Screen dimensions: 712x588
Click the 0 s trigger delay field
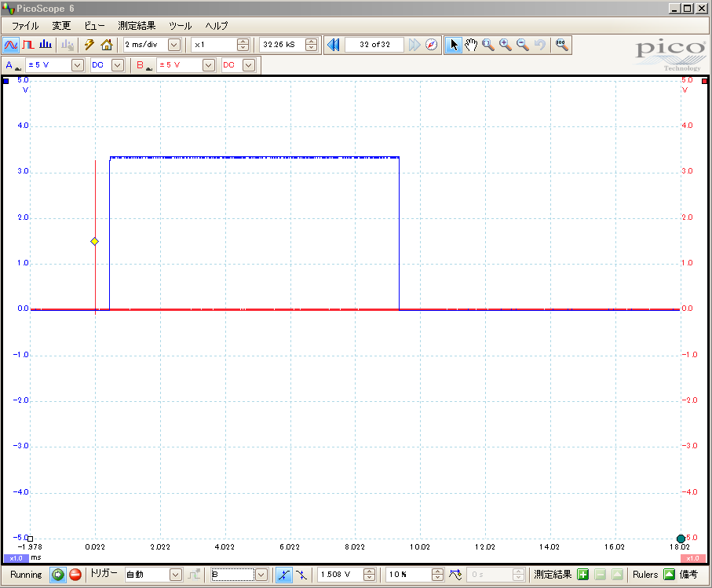(x=490, y=575)
